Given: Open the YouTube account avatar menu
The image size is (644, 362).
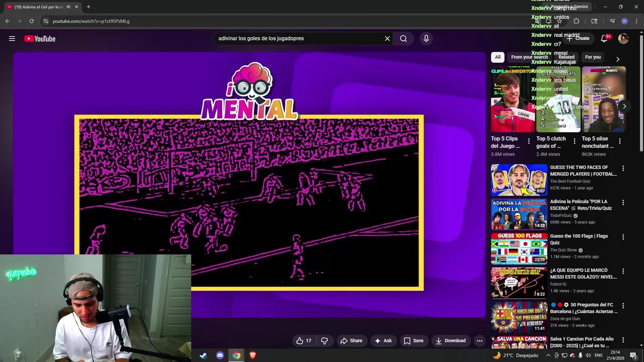Looking at the screenshot, I should point(623,38).
